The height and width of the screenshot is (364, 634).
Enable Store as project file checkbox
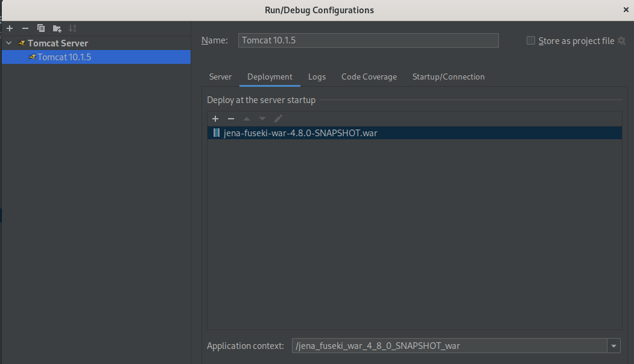[531, 41]
